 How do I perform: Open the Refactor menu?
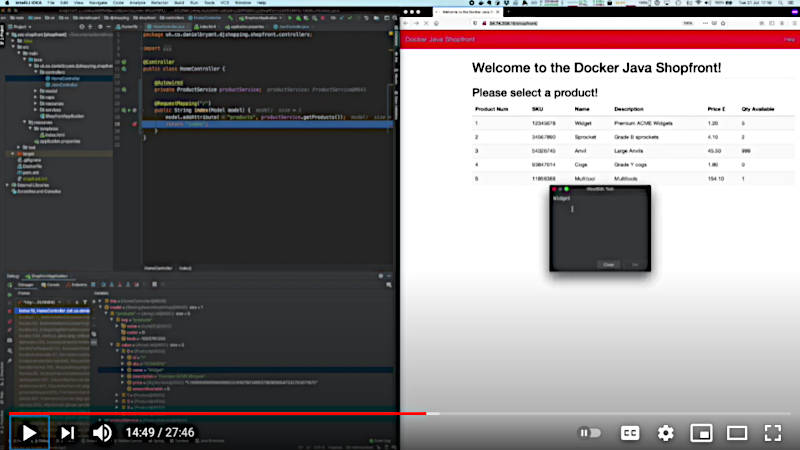159,3
